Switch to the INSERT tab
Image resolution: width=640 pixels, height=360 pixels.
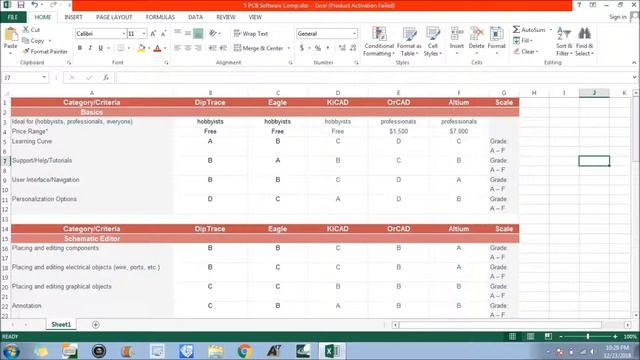pos(73,17)
